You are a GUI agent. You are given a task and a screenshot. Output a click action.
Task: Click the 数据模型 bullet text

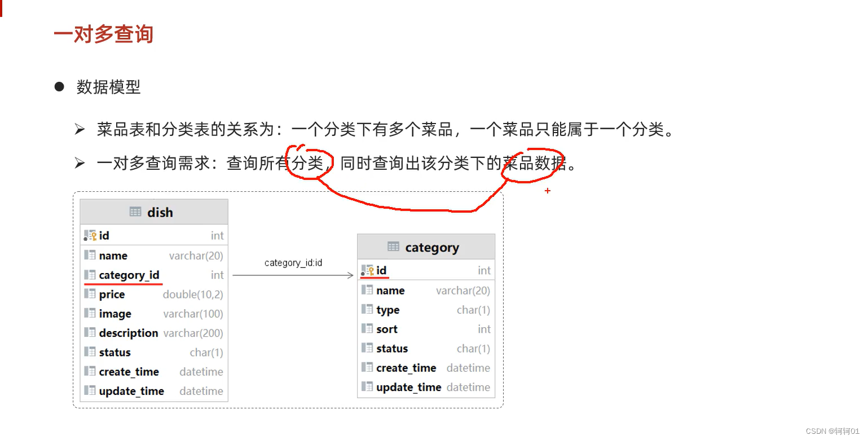click(108, 87)
